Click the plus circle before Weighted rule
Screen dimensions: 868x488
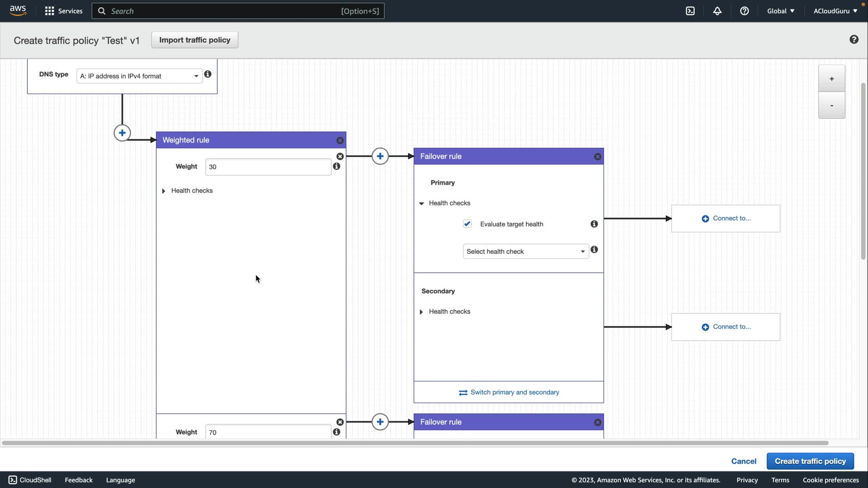(x=122, y=133)
